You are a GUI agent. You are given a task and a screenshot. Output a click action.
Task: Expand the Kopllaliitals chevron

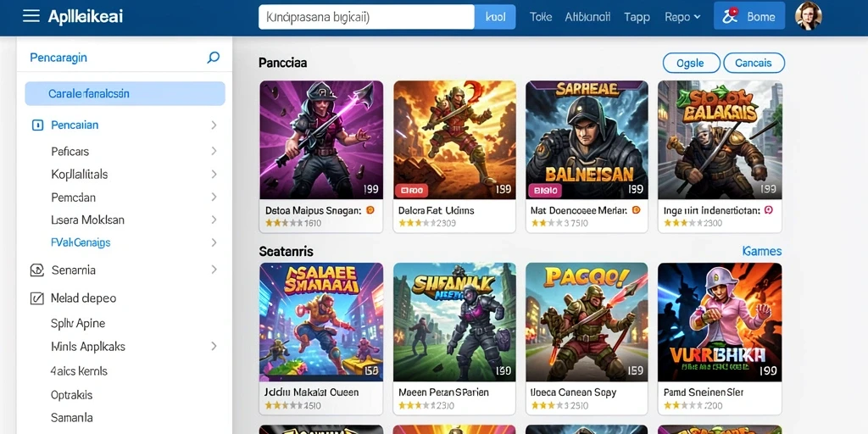tap(214, 175)
